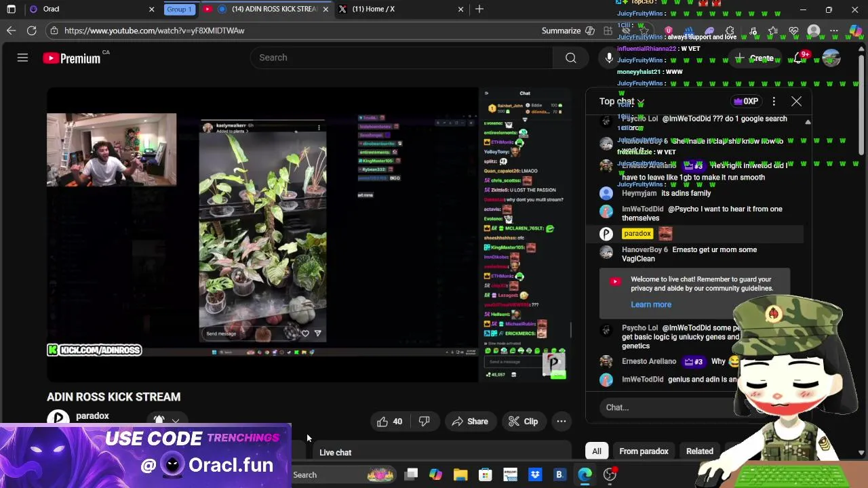This screenshot has width=868, height=488.
Task: Like the video with thumbs up
Action: pyautogui.click(x=390, y=422)
